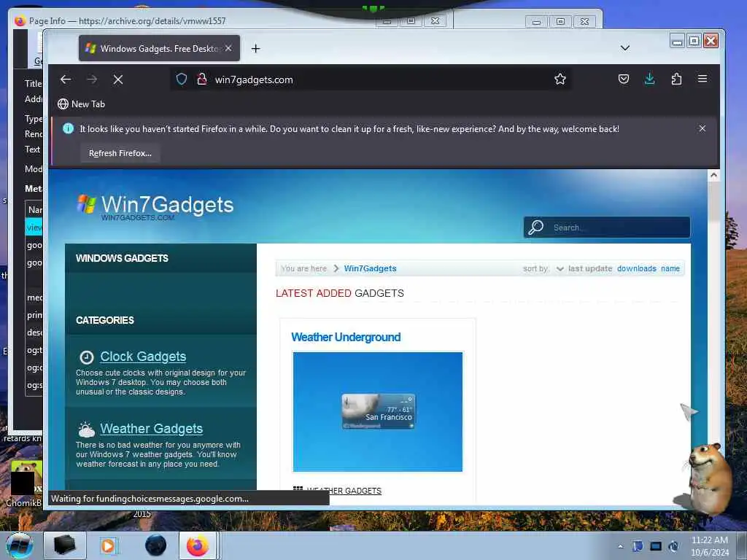Open the dark globe taskbar icon
Image resolution: width=747 pixels, height=560 pixels.
(x=156, y=545)
